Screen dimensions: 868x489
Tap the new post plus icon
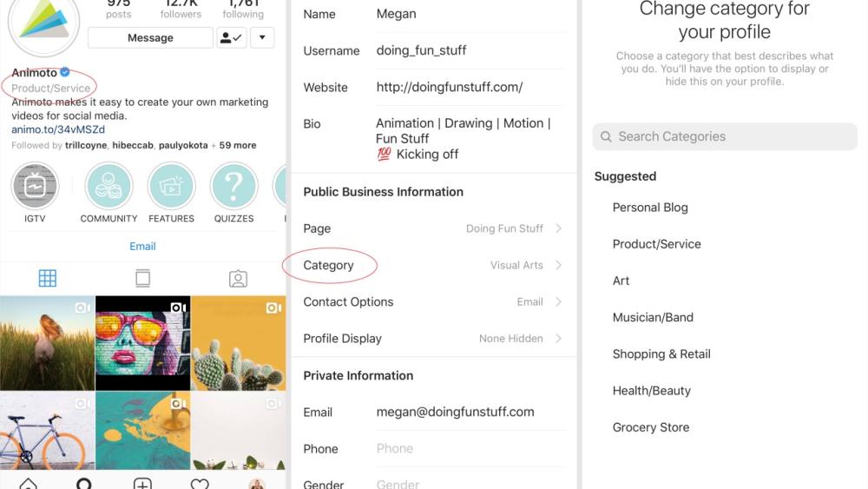point(142,483)
